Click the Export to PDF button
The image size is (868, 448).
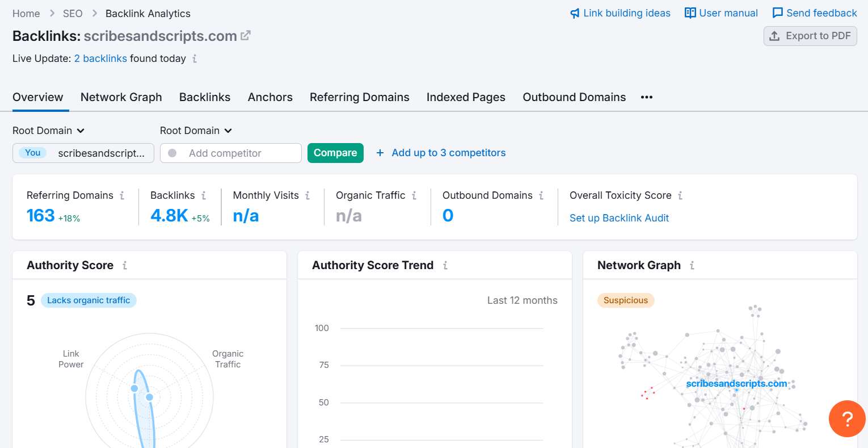click(810, 36)
